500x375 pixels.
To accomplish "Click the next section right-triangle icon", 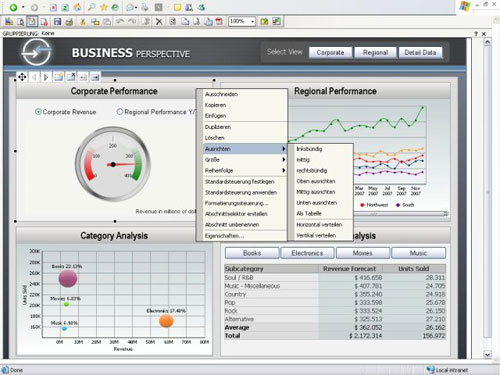I will point(46,77).
